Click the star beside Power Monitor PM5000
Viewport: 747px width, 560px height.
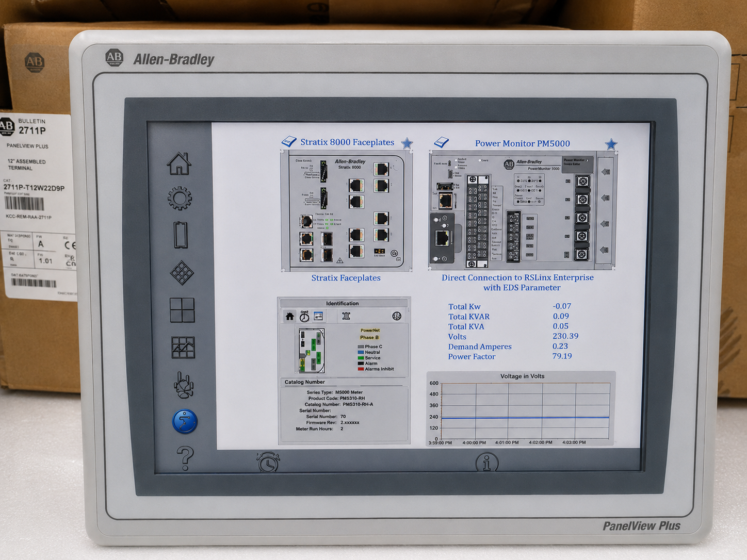[611, 144]
